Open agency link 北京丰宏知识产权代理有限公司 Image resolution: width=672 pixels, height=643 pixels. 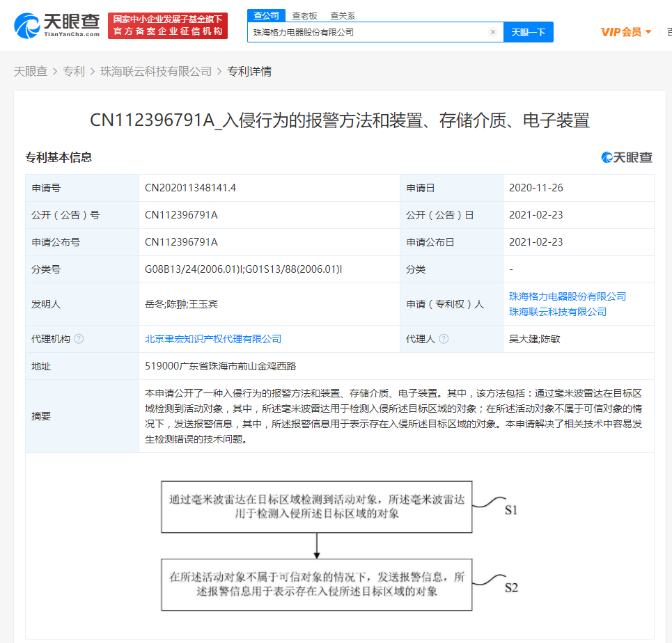pos(213,339)
